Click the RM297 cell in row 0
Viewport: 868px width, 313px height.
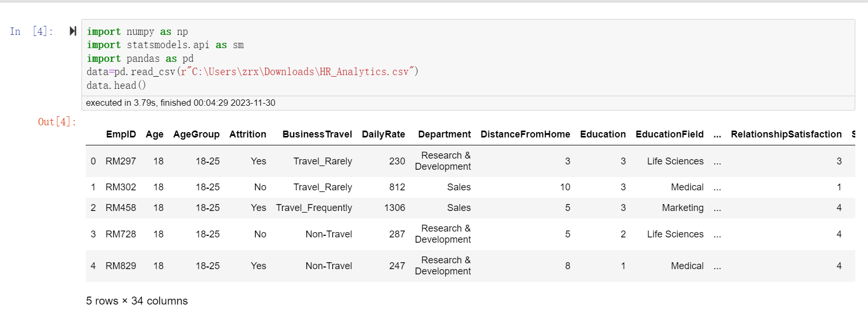(121, 161)
